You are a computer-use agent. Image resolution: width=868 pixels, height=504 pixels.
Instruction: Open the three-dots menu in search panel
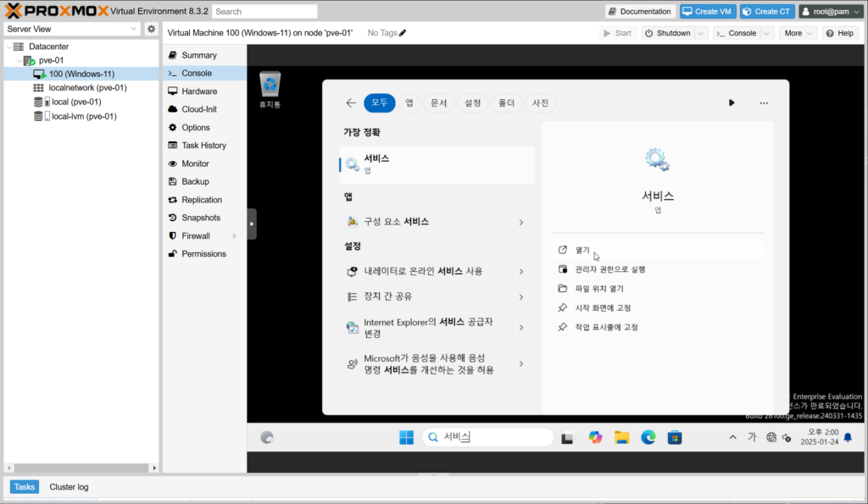click(764, 102)
